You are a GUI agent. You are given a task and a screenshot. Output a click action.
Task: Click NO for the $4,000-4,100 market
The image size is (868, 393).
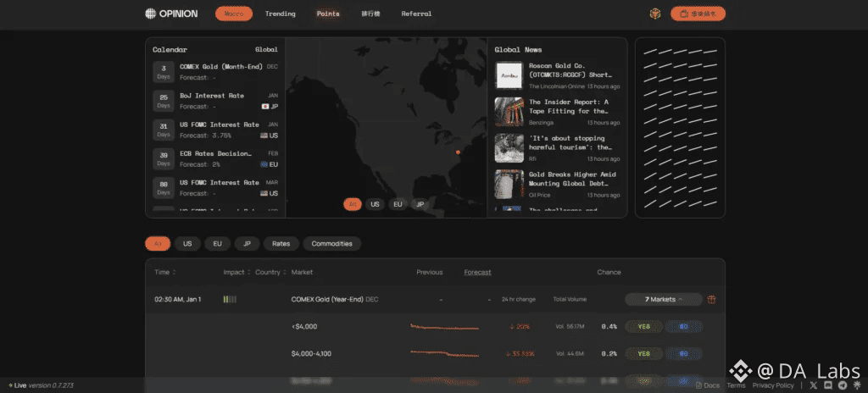pos(684,354)
